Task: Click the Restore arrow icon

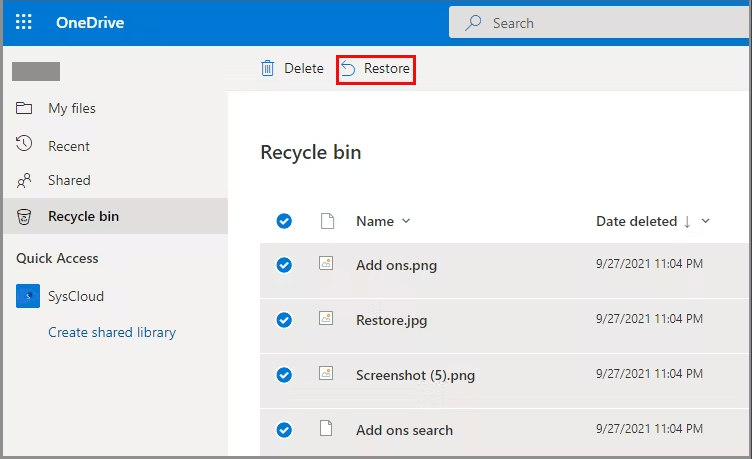Action: click(x=348, y=68)
